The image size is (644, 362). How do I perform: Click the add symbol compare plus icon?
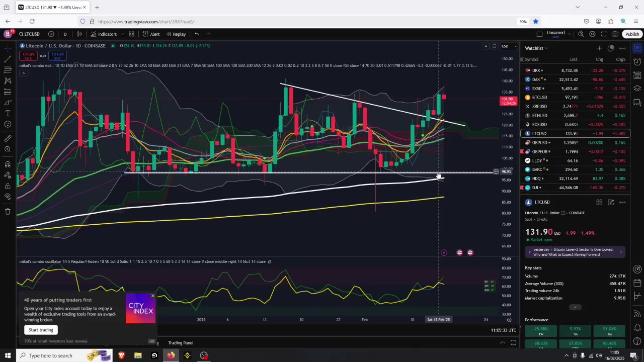pos(51,34)
